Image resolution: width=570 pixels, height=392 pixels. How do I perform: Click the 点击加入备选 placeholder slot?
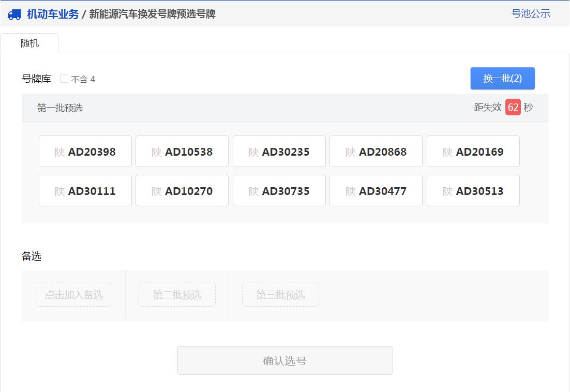[74, 295]
